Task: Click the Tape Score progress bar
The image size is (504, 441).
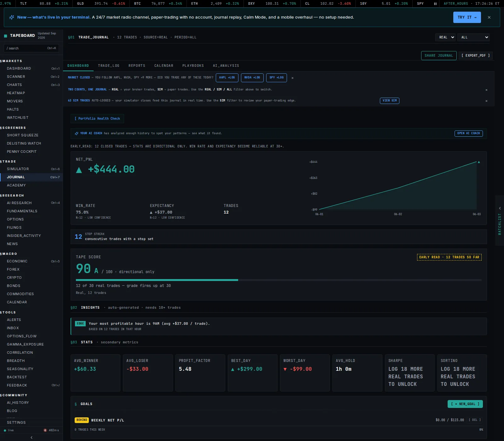Action: (x=279, y=280)
